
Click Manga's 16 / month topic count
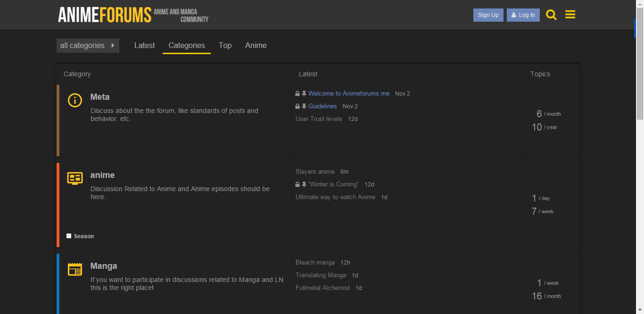[546, 296]
